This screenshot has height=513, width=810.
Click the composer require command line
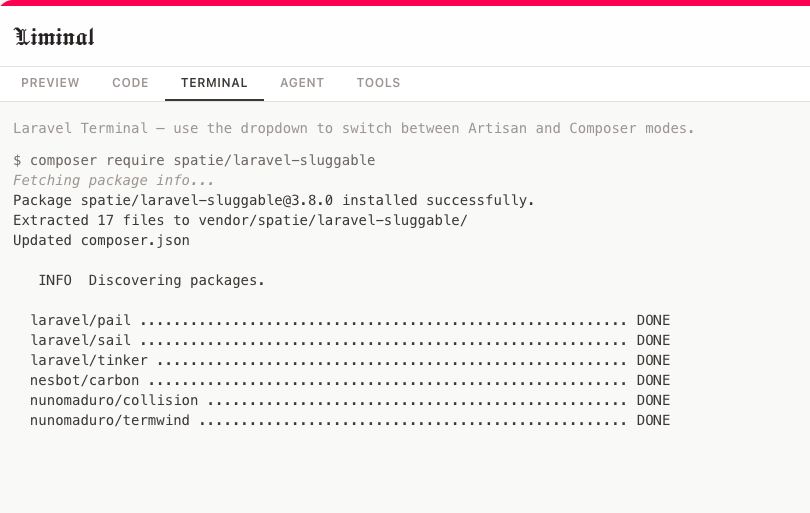coord(194,160)
